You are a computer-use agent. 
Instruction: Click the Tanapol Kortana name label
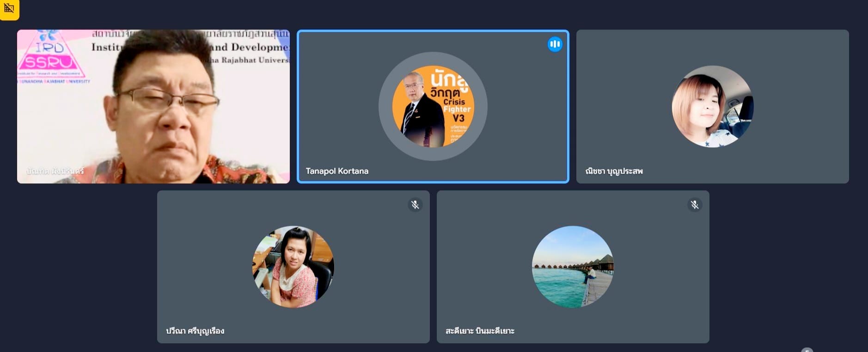click(x=337, y=171)
